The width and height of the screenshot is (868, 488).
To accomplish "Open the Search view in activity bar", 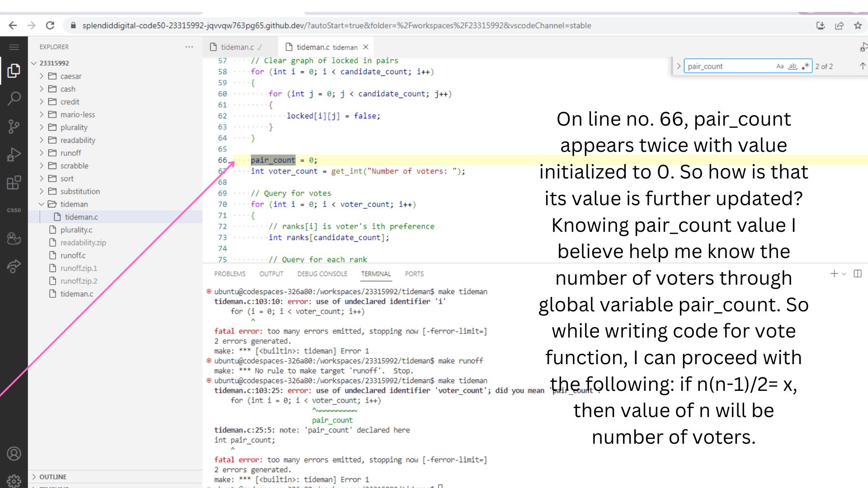I will [x=14, y=99].
